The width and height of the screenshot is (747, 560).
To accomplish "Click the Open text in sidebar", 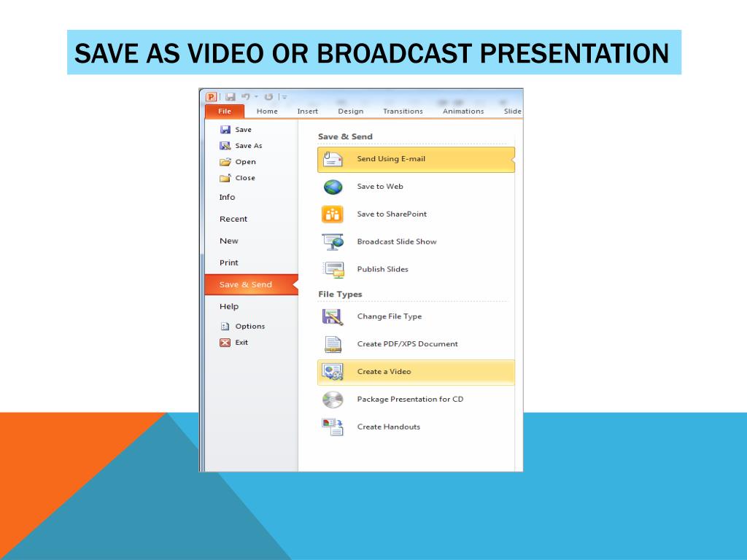I will [245, 162].
